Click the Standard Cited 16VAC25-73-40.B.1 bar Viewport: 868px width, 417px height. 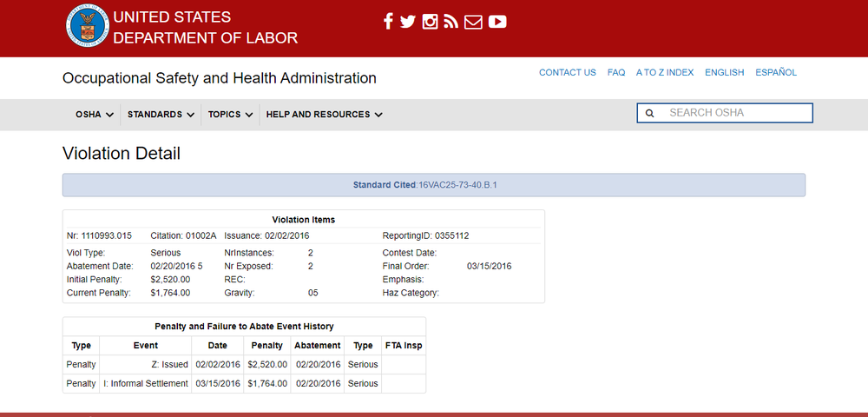point(433,185)
